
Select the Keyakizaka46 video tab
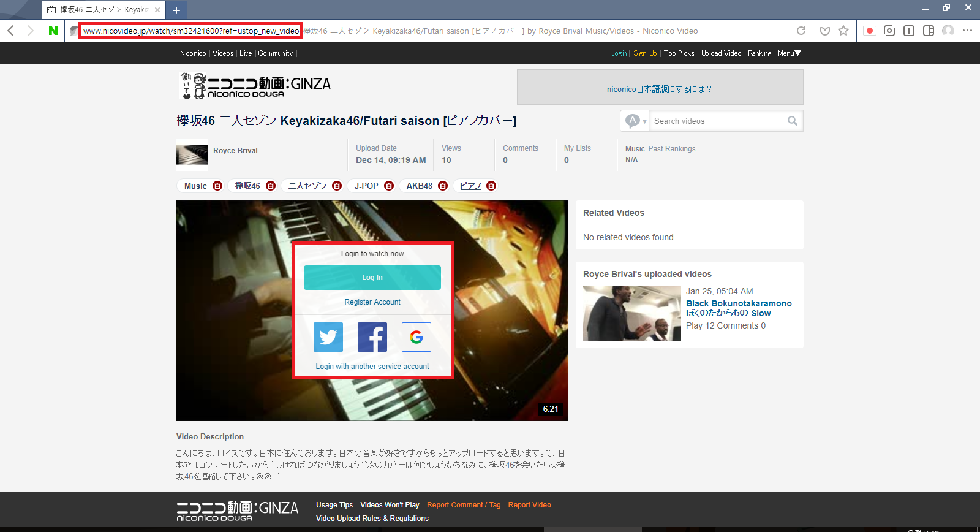coord(104,10)
